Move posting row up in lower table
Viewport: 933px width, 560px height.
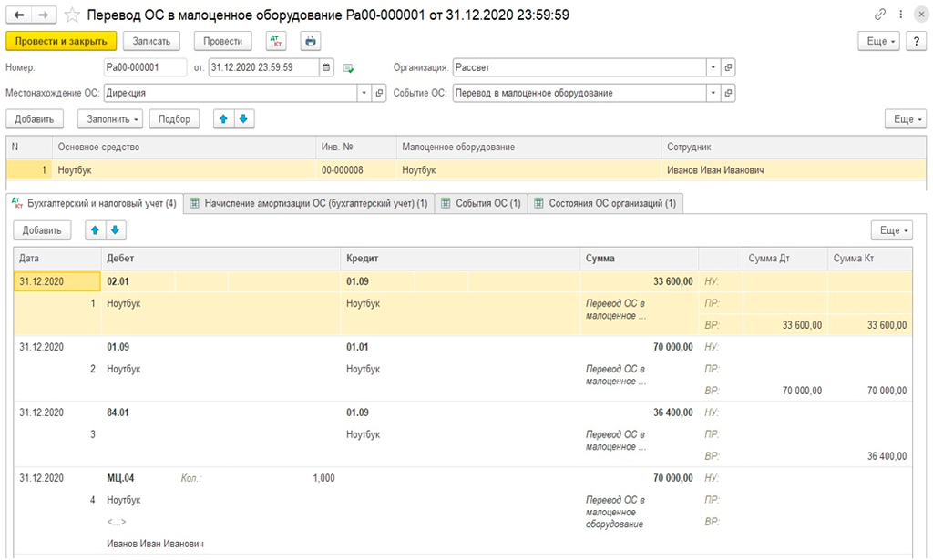95,230
